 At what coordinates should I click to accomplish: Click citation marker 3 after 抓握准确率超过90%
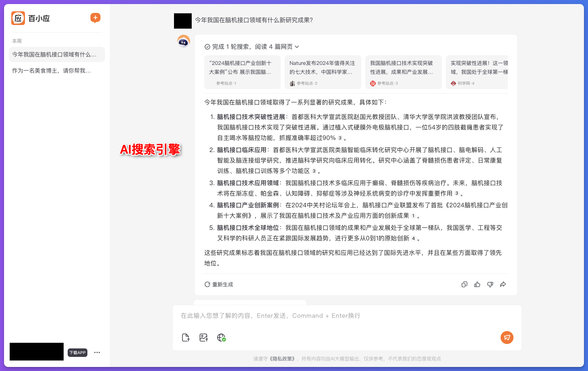point(340,138)
